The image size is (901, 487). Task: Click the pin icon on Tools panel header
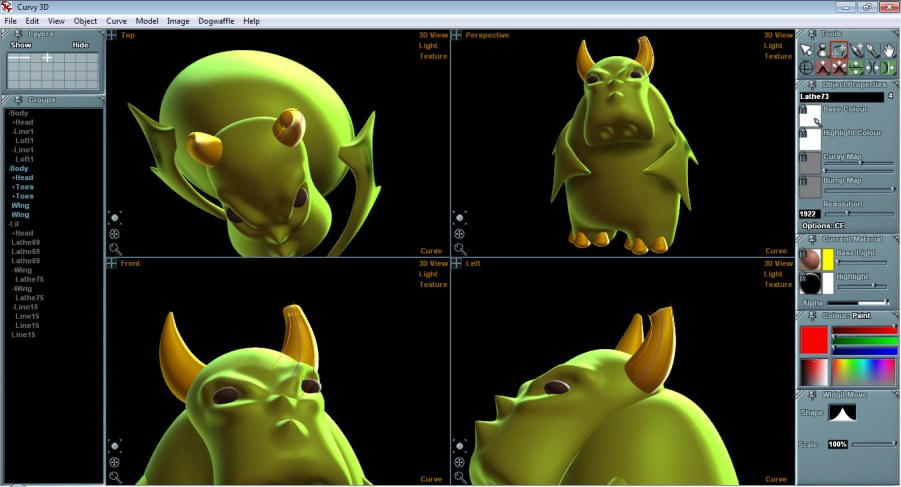point(812,34)
